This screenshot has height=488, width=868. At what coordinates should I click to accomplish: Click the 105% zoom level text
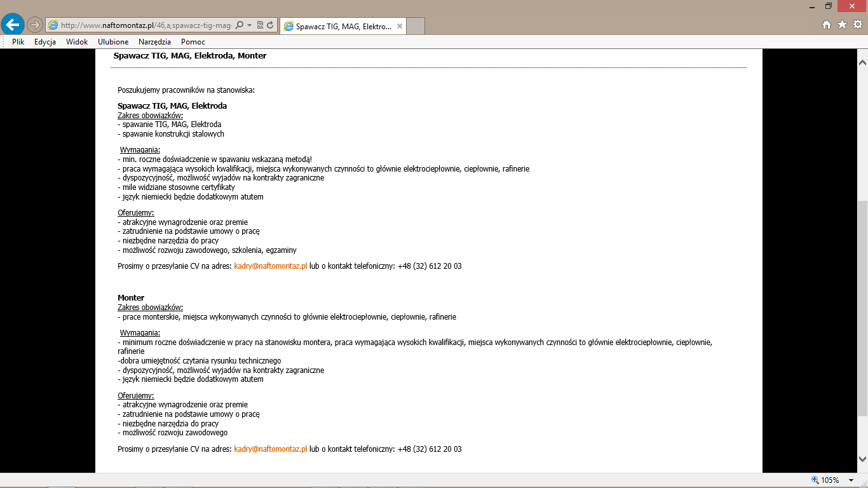(x=831, y=480)
